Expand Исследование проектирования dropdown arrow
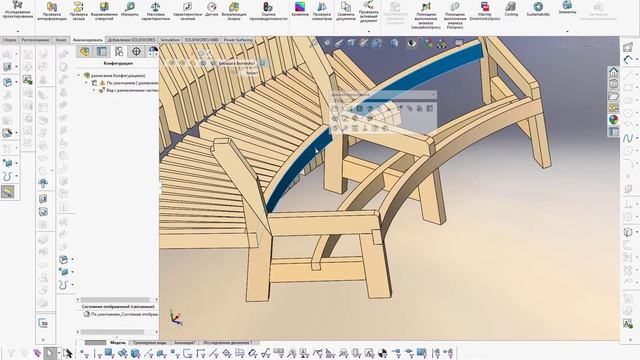 click(x=17, y=31)
